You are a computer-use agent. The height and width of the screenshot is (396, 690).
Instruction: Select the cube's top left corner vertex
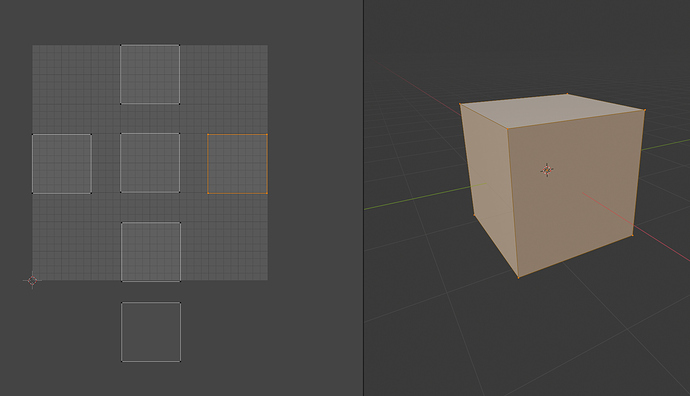(x=460, y=104)
